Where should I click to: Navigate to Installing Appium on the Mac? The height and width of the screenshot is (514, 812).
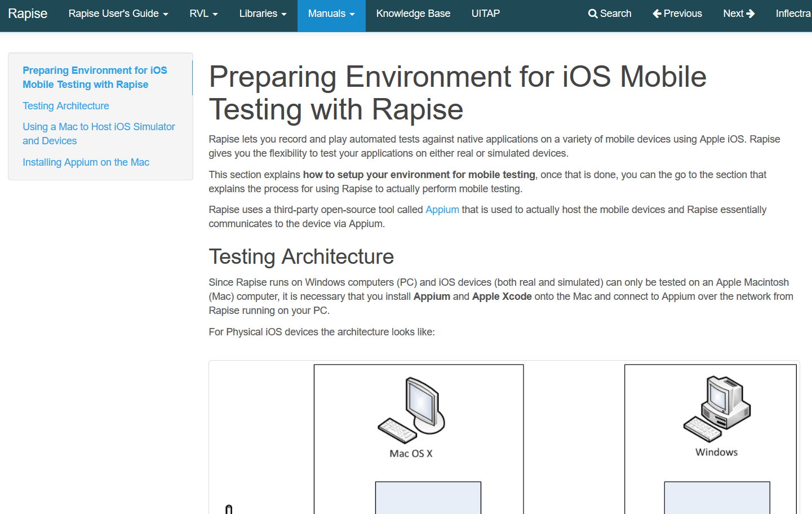(86, 162)
